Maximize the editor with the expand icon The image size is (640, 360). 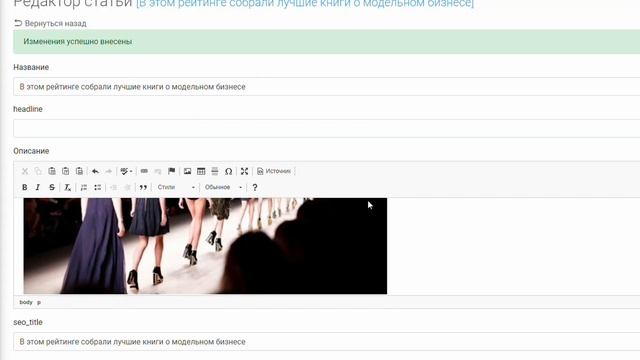tap(244, 171)
